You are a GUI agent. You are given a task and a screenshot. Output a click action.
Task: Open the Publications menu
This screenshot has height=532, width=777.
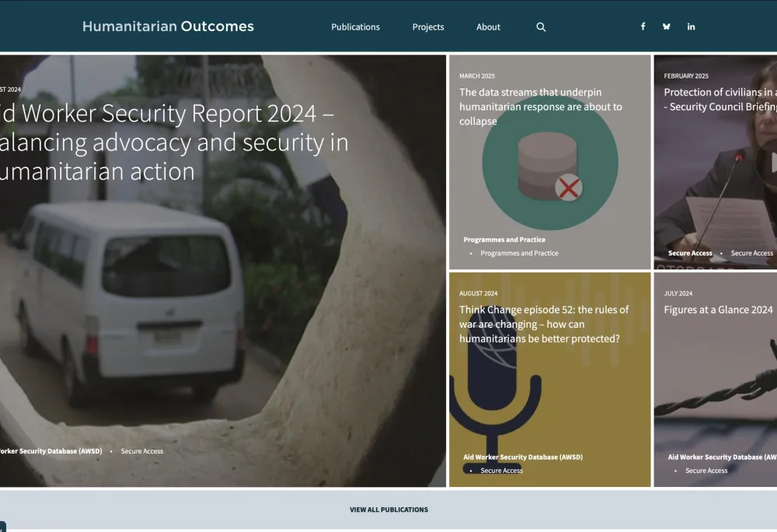point(355,27)
